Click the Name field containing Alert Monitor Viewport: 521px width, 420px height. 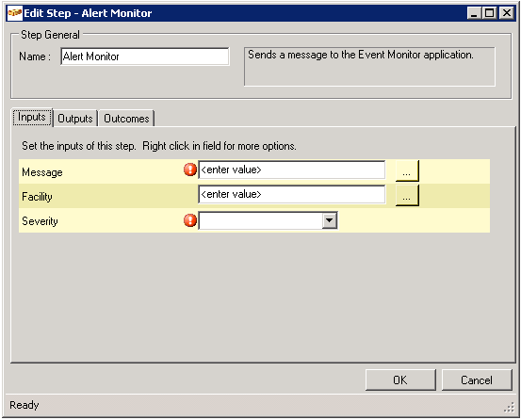click(145, 57)
